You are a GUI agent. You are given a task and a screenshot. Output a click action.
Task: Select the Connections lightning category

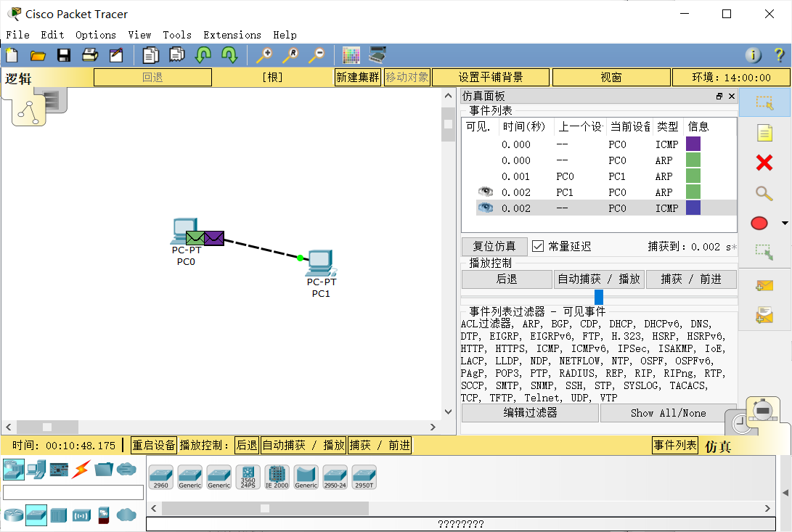point(81,470)
